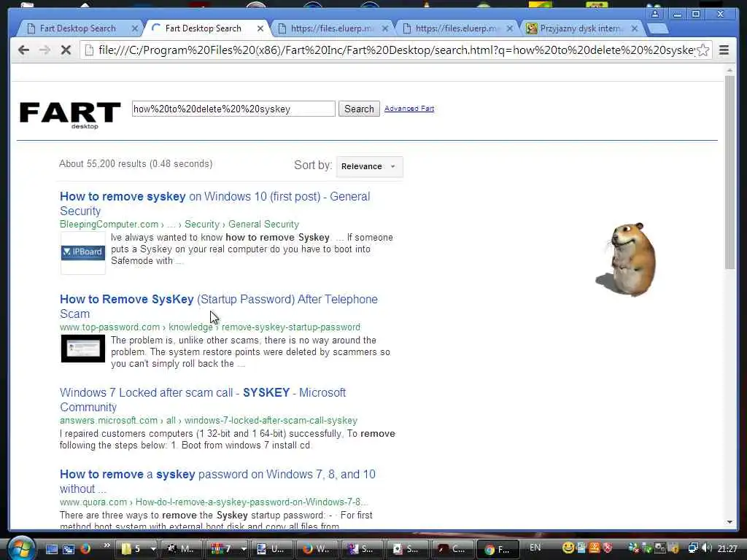Open the Chrome user profile icon
Screen dimensions: 747x560
655,14
